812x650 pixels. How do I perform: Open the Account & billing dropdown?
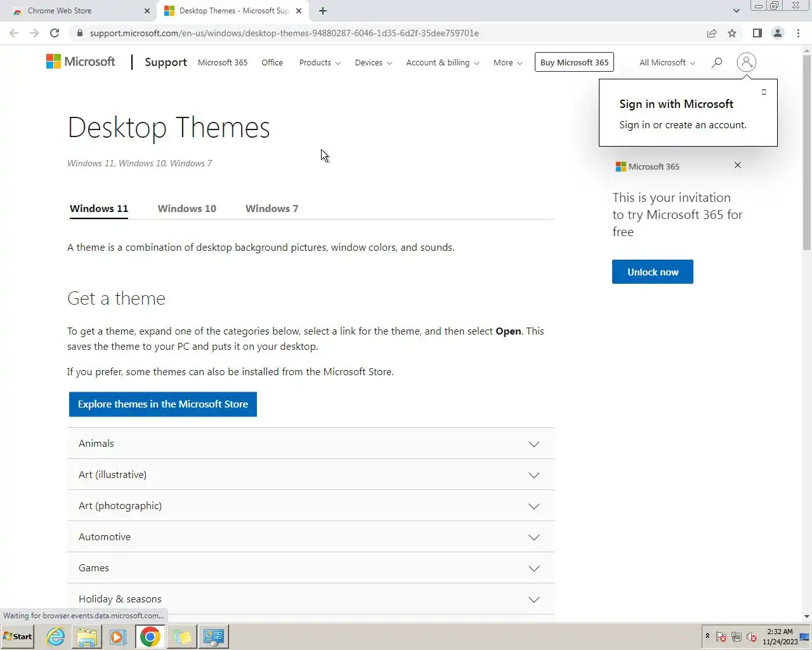pos(443,62)
